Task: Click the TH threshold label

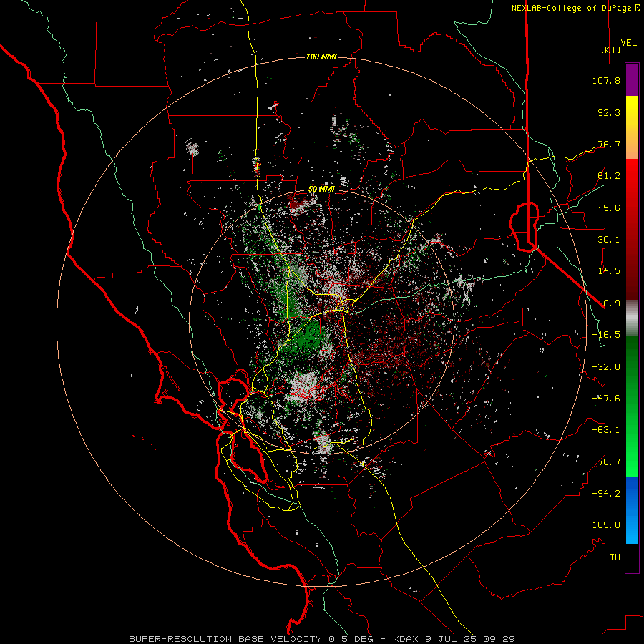Action: (615, 557)
